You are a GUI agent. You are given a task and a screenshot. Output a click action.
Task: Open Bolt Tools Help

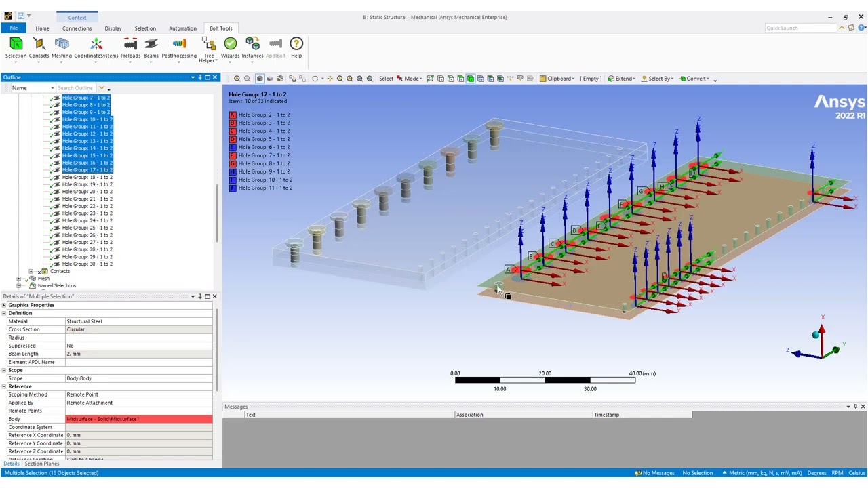click(x=296, y=48)
